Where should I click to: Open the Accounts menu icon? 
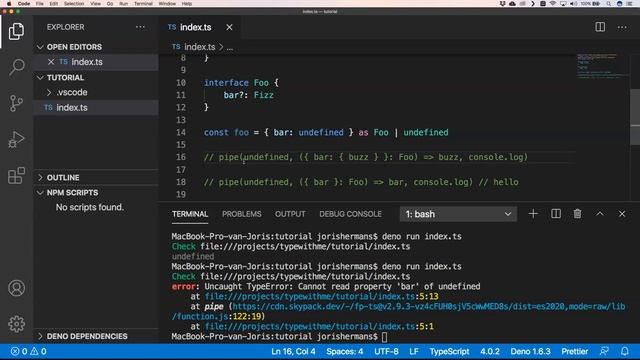pyautogui.click(x=16, y=288)
